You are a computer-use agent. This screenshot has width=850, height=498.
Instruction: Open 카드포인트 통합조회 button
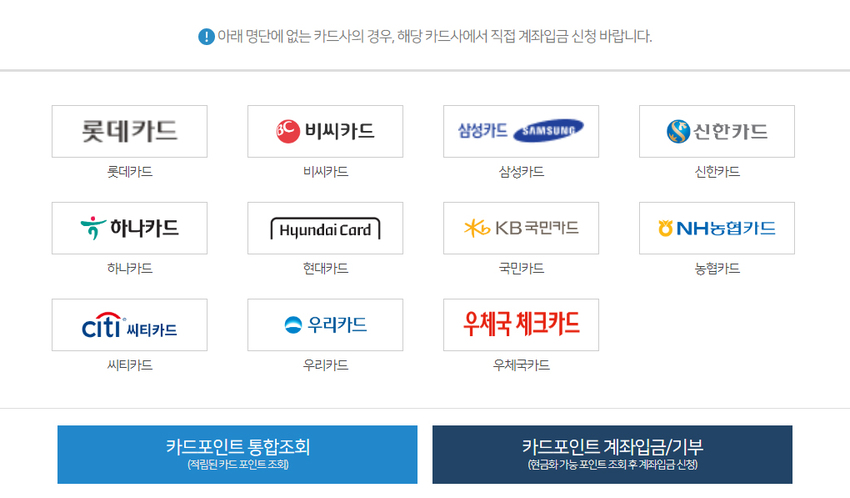(x=237, y=454)
